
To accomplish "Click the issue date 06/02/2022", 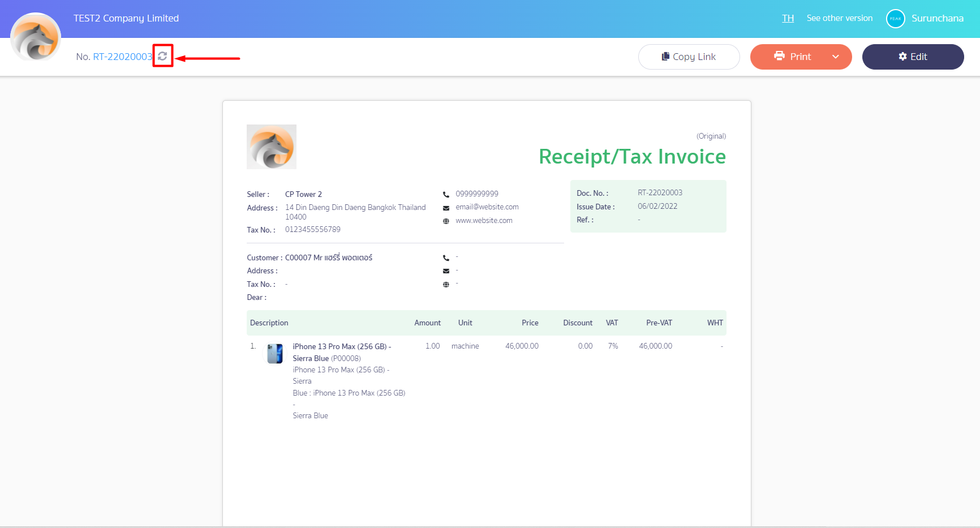I will [657, 206].
